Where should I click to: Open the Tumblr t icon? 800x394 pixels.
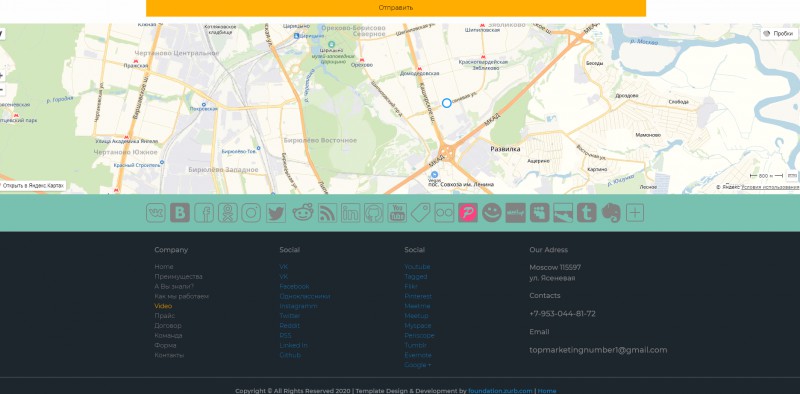click(587, 213)
